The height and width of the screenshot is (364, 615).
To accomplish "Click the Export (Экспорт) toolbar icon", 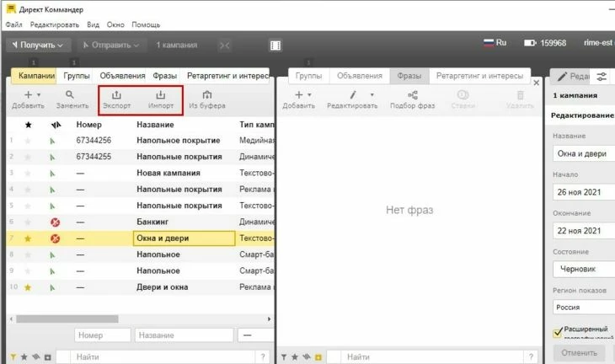I will (116, 95).
